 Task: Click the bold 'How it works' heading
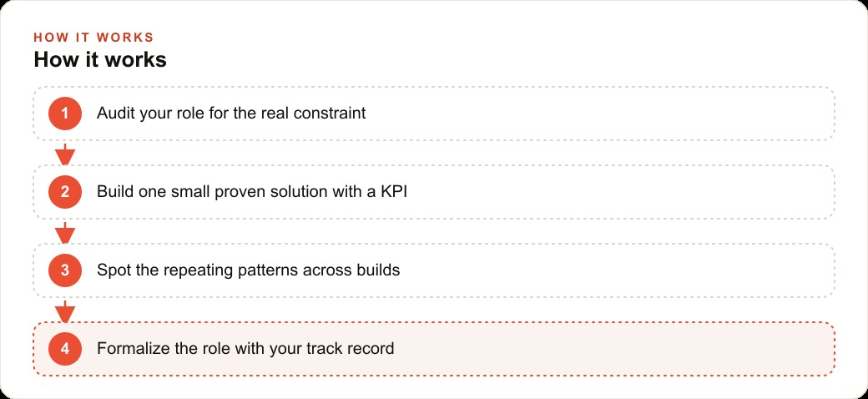[100, 60]
